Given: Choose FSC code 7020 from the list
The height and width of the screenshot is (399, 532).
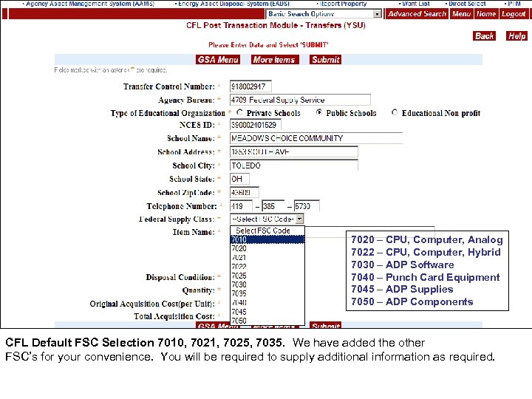Looking at the screenshot, I should pos(267,248).
